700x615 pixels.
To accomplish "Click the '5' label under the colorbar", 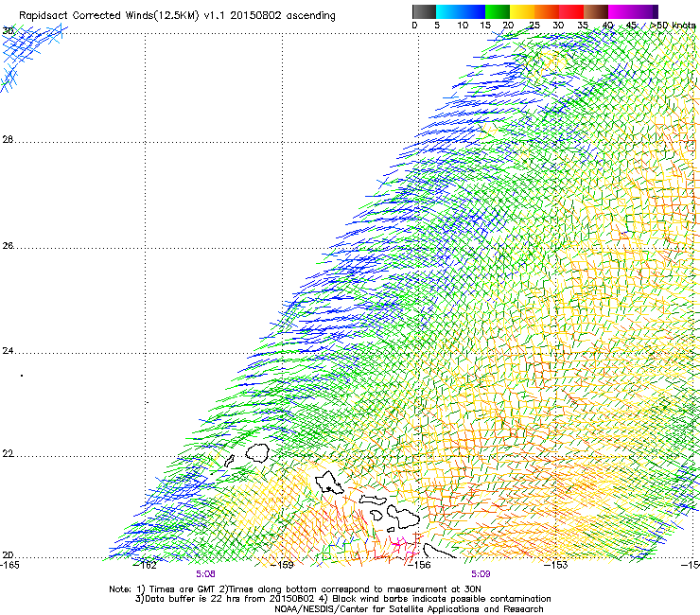I will click(437, 26).
